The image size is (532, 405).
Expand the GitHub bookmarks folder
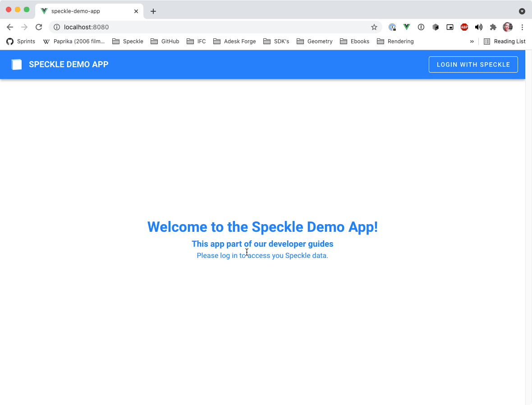[x=165, y=41]
